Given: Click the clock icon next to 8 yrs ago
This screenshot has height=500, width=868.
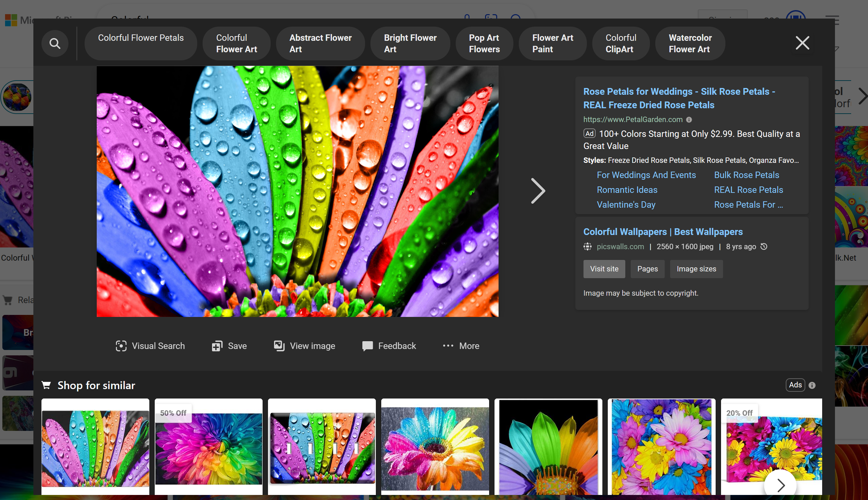Looking at the screenshot, I should 764,246.
